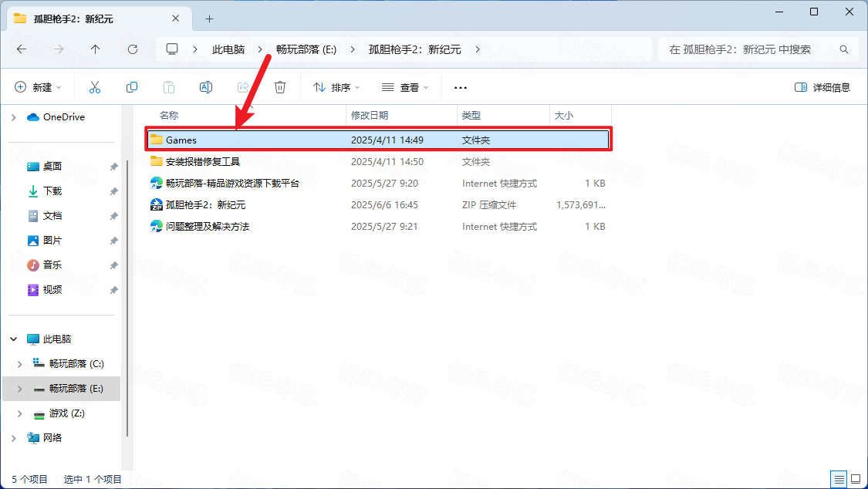Click the Copy icon in toolbar
Image resolution: width=868 pixels, height=489 pixels.
point(132,87)
